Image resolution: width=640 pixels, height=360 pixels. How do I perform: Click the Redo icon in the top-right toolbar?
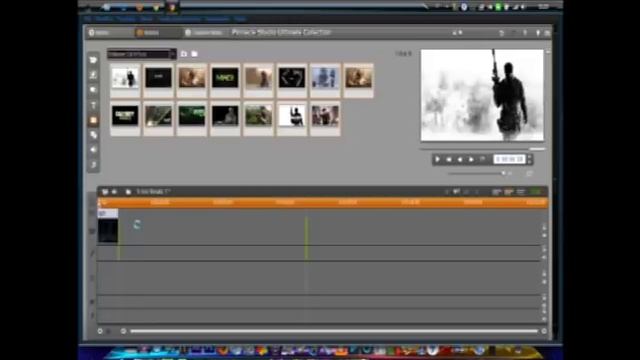513,33
